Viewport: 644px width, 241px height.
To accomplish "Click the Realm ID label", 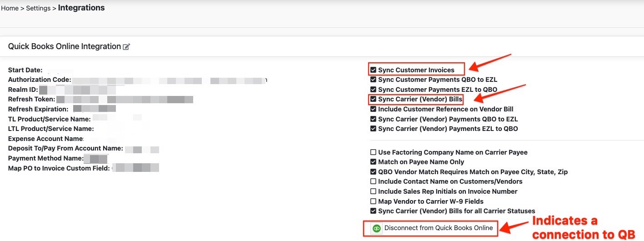I will click(23, 90).
